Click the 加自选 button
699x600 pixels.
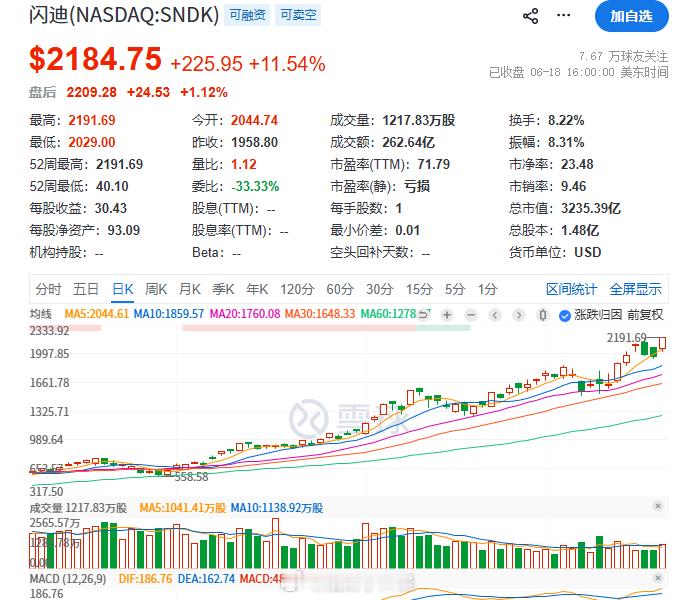click(x=632, y=16)
